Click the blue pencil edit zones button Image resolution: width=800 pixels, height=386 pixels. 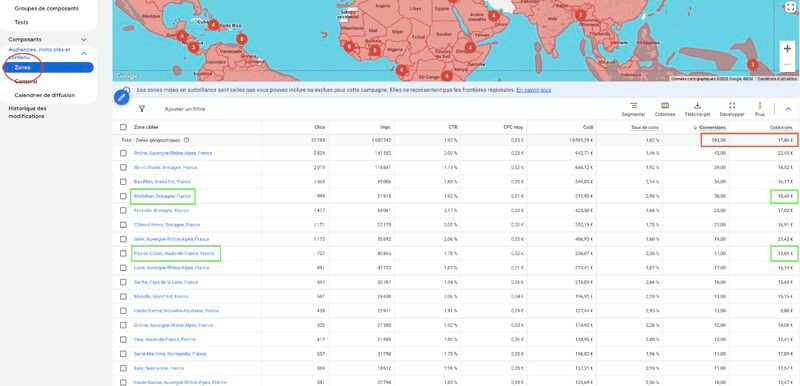(x=121, y=97)
